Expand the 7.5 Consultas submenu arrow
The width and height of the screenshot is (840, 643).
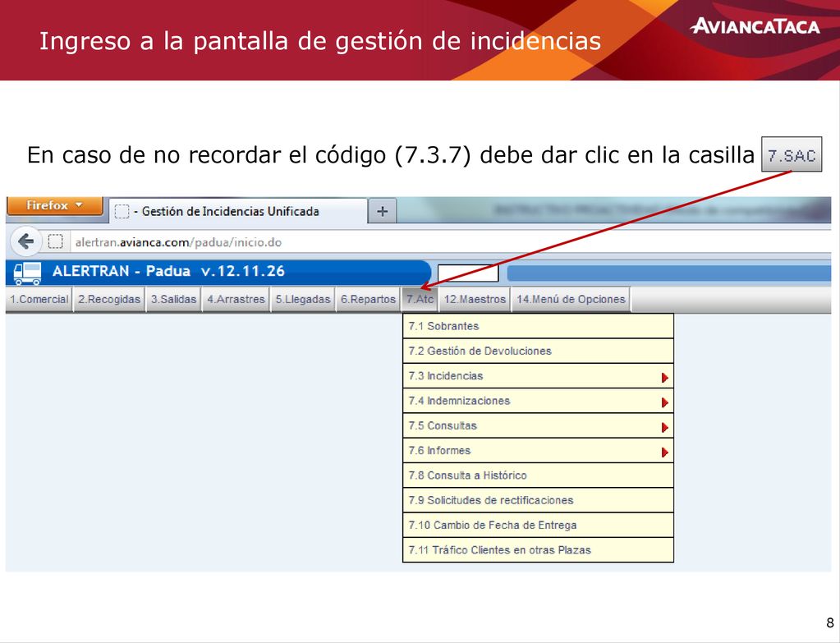point(665,428)
